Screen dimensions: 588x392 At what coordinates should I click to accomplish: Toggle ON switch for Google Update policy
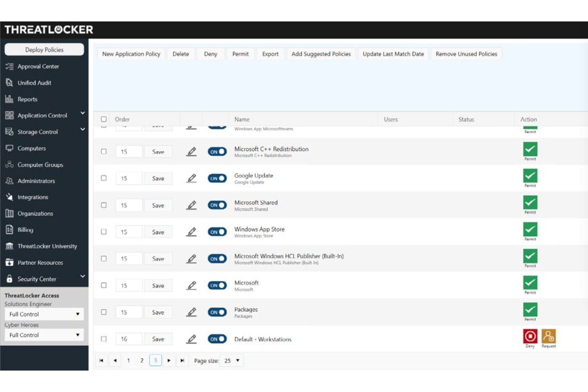(x=217, y=178)
